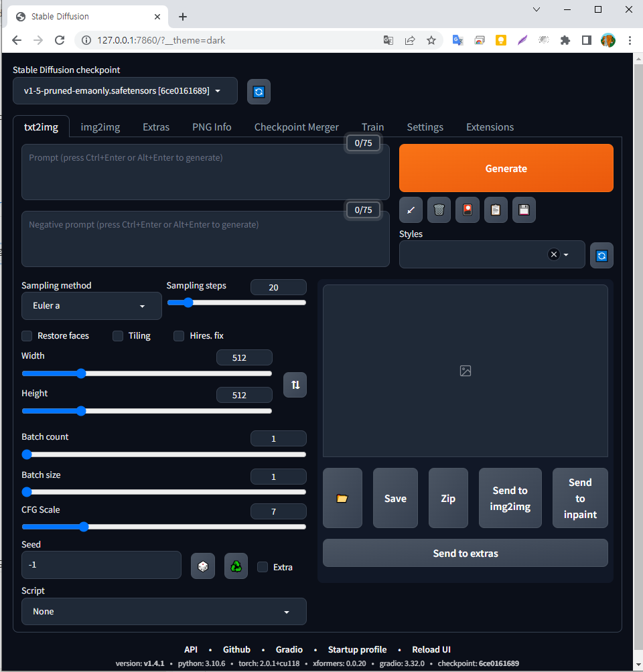Click the Google Translate extension icon
Screen dimensions: 643x672
(457, 40)
